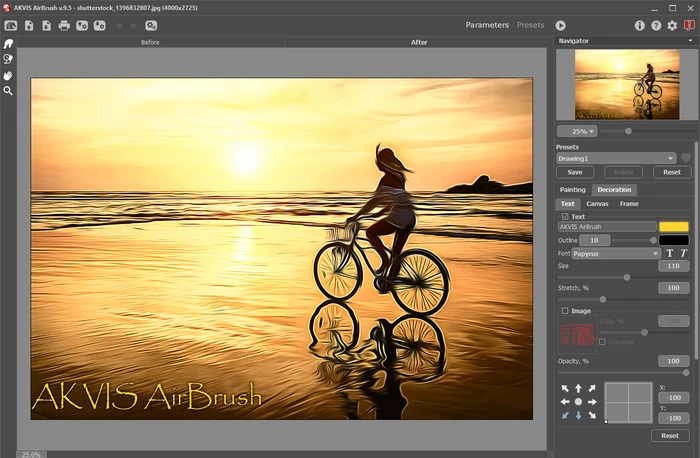The width and height of the screenshot is (700, 458).
Task: Click the text position grid preview
Action: pyautogui.click(x=628, y=402)
